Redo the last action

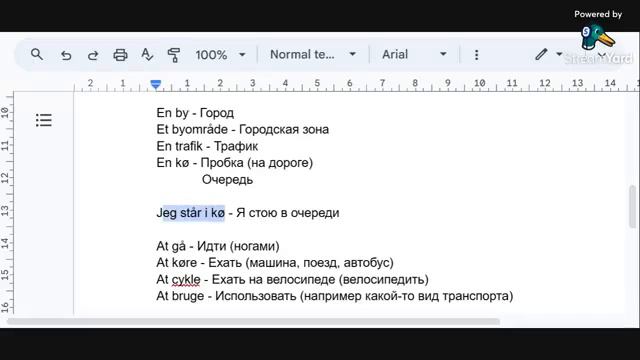(93, 55)
